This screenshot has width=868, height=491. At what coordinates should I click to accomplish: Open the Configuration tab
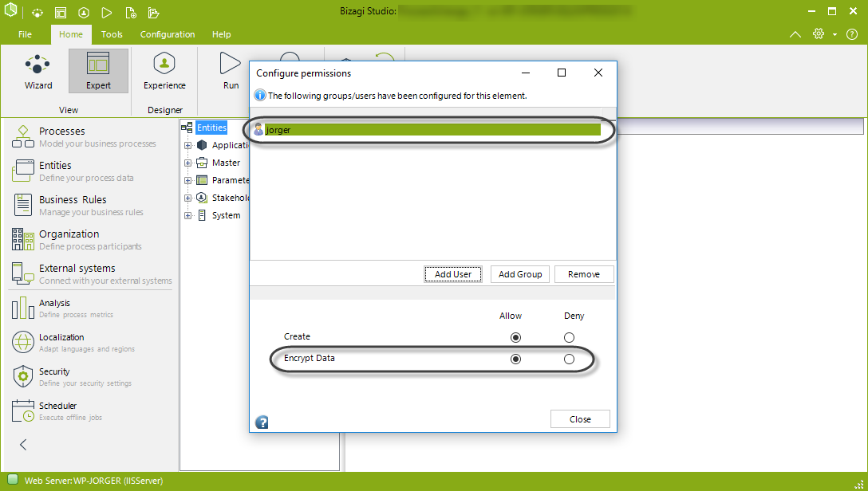point(168,34)
